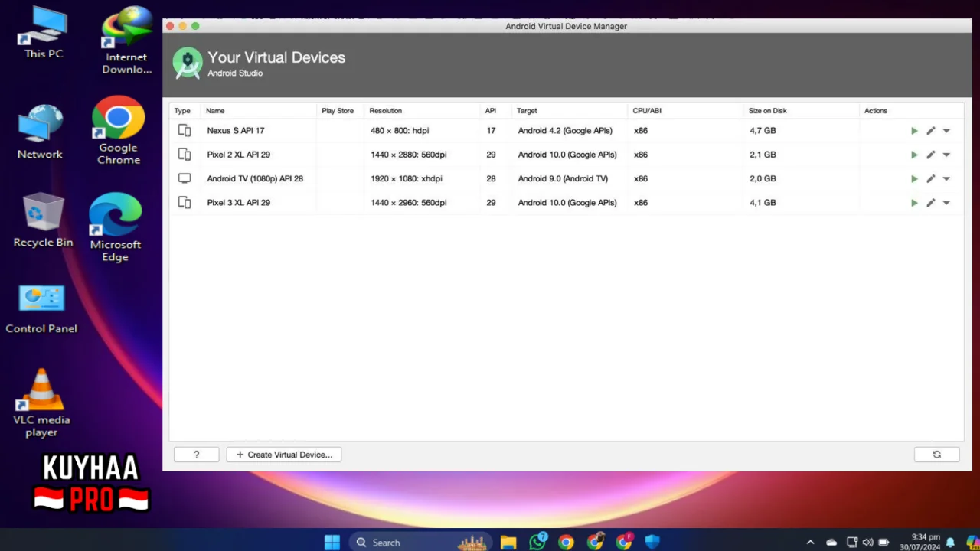980x551 pixels.
Task: Open the Windows Start menu
Action: click(x=332, y=542)
